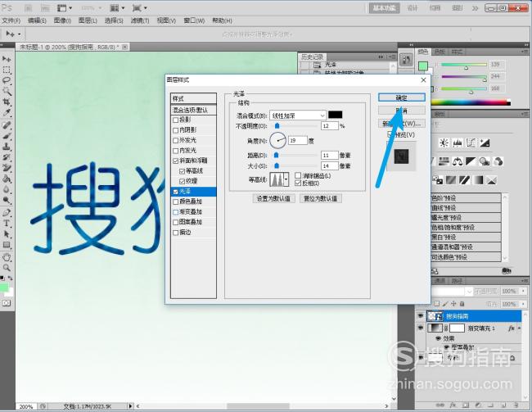The height and width of the screenshot is (412, 532).
Task: Select the Zoom magnifier tool
Action: 7,268
